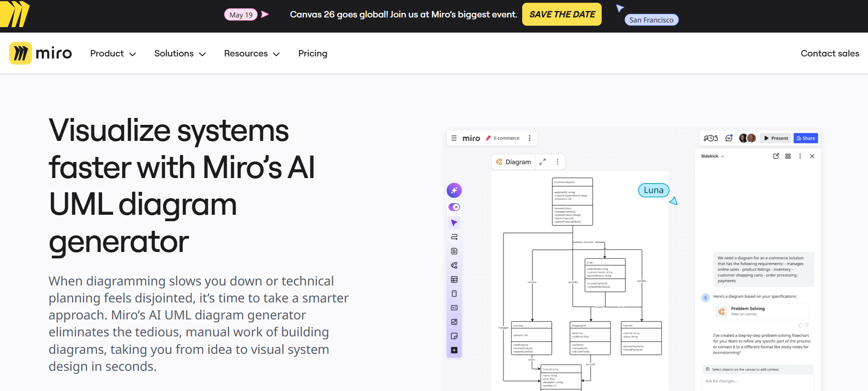
Task: Expand the Product menu
Action: 113,54
